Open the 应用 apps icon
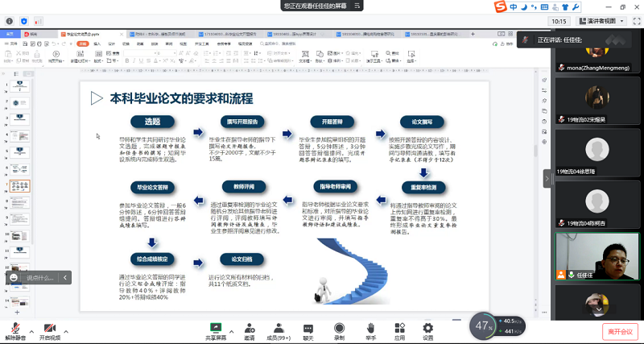 pyautogui.click(x=399, y=330)
